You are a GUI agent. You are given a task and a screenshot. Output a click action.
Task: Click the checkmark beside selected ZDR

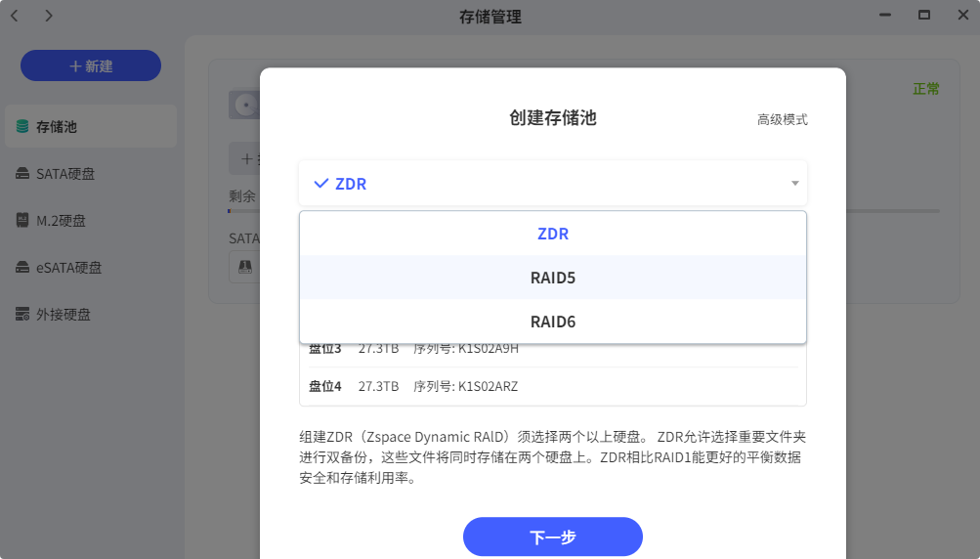[320, 184]
